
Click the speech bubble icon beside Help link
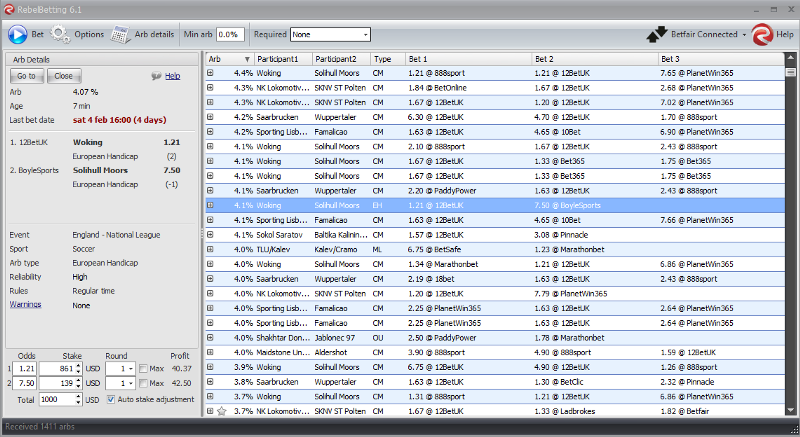(156, 76)
